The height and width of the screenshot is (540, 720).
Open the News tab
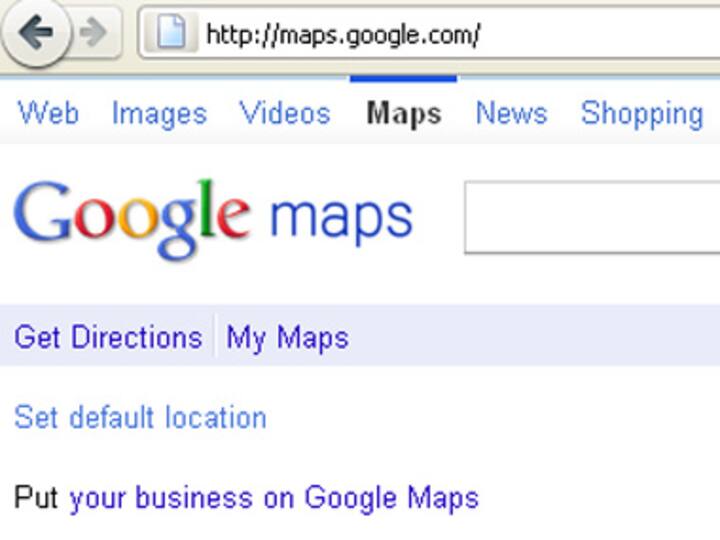point(511,113)
